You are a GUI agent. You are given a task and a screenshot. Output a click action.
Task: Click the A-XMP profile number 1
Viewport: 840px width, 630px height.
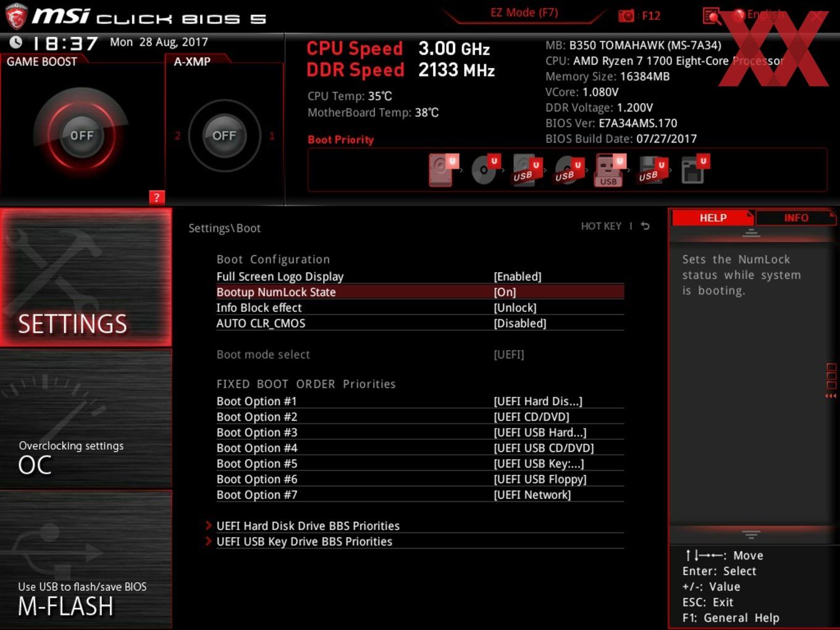pos(271,136)
